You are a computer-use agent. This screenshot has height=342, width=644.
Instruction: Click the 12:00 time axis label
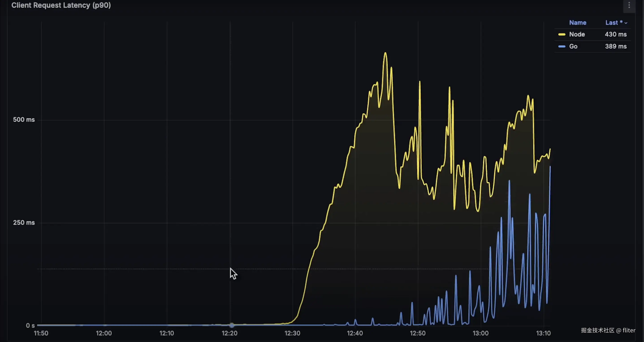point(104,333)
